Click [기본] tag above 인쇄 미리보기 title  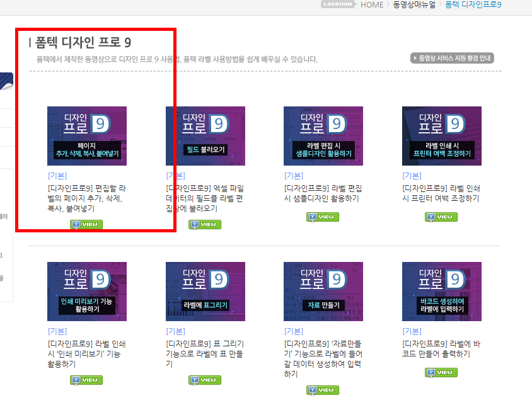point(57,331)
